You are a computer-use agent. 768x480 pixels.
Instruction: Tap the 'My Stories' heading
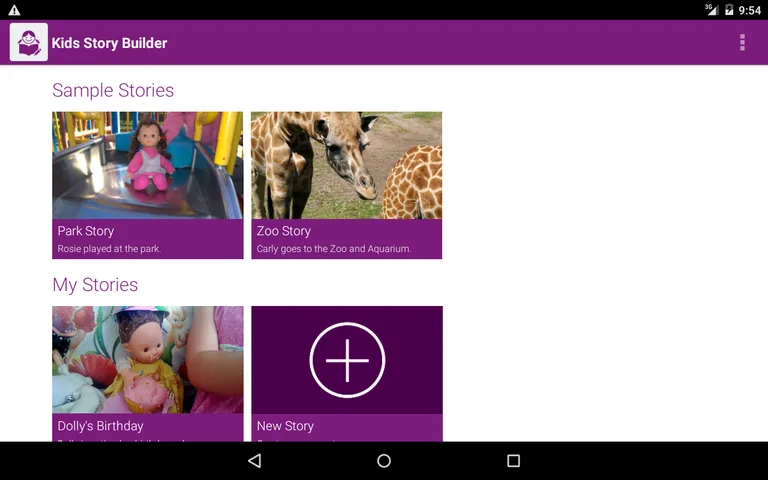coord(95,285)
